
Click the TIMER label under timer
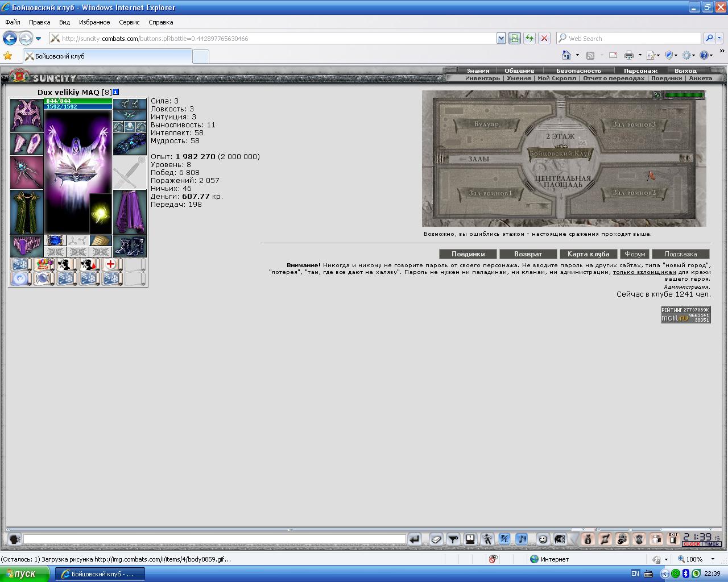pos(712,544)
